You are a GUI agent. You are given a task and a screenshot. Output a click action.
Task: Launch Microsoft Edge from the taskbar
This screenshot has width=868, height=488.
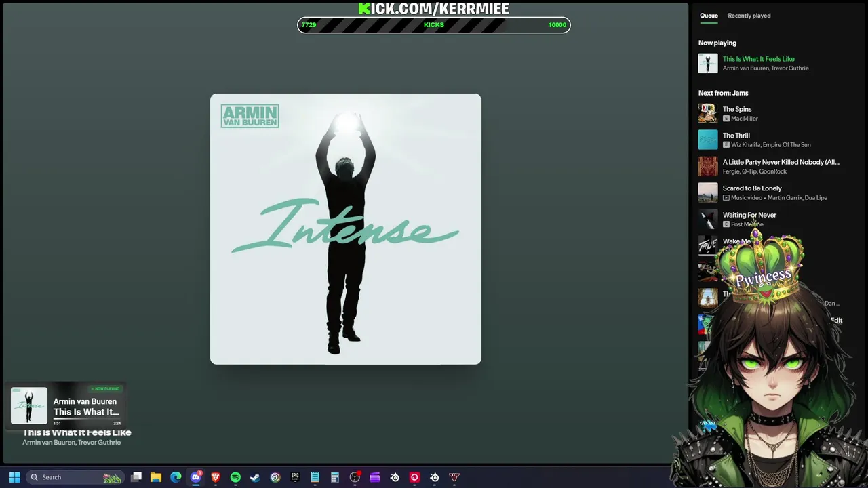176,477
